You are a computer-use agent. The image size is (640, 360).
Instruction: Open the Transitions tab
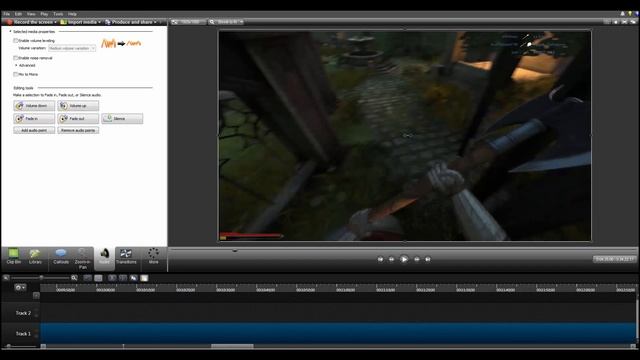pos(126,257)
